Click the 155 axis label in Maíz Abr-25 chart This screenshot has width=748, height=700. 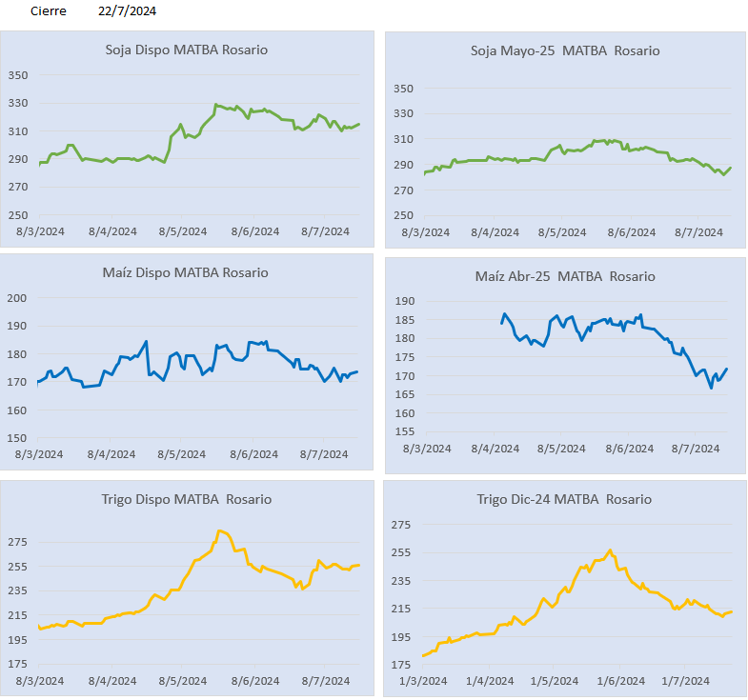(x=403, y=432)
